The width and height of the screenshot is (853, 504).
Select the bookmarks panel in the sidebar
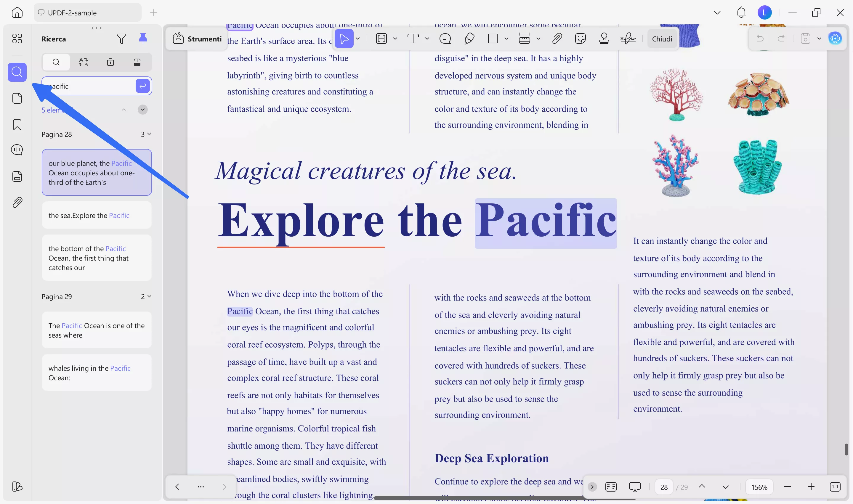pos(17,125)
